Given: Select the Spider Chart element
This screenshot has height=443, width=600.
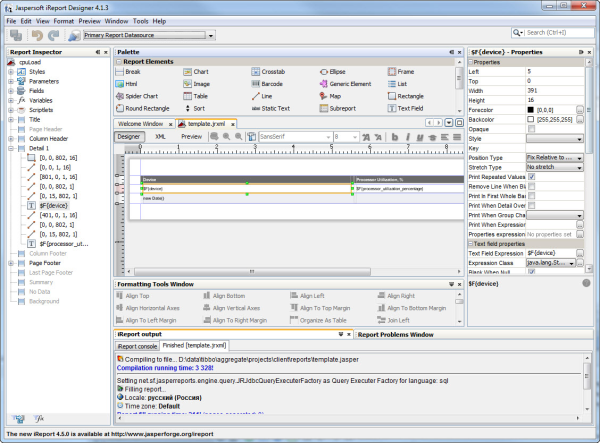Looking at the screenshot, I should click(x=137, y=96).
